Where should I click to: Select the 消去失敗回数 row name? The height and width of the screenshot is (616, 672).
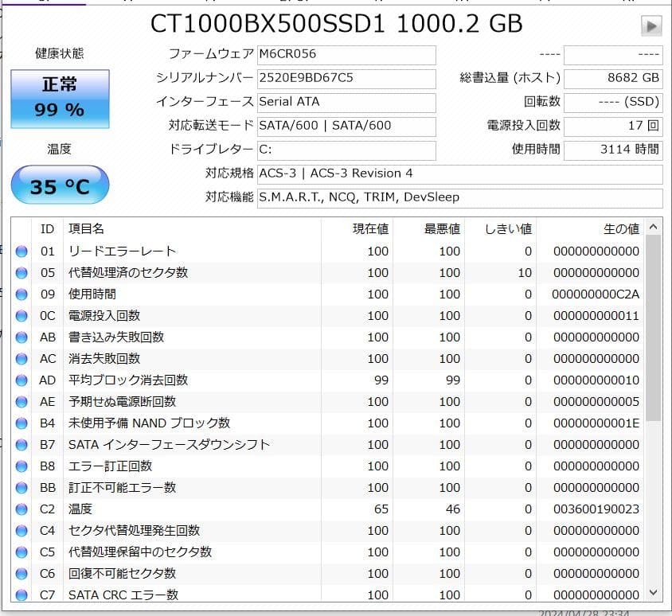tap(104, 359)
